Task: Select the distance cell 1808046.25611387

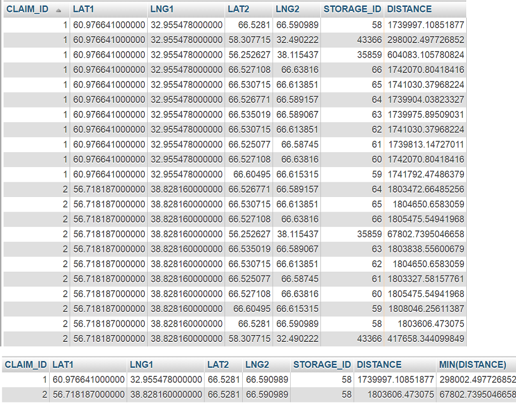Action: pos(425,308)
